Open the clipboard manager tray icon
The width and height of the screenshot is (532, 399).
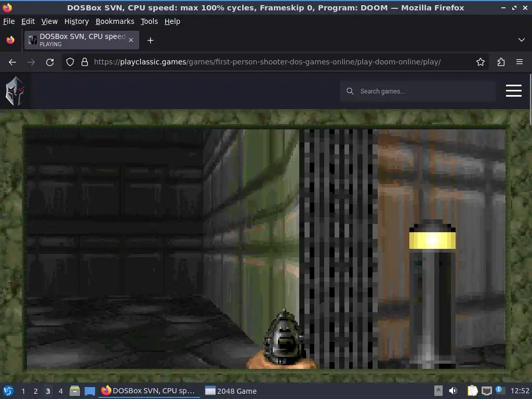click(472, 391)
